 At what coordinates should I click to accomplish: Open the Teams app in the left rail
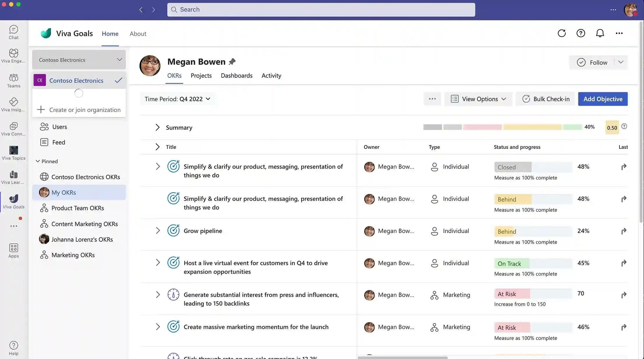pos(13,81)
